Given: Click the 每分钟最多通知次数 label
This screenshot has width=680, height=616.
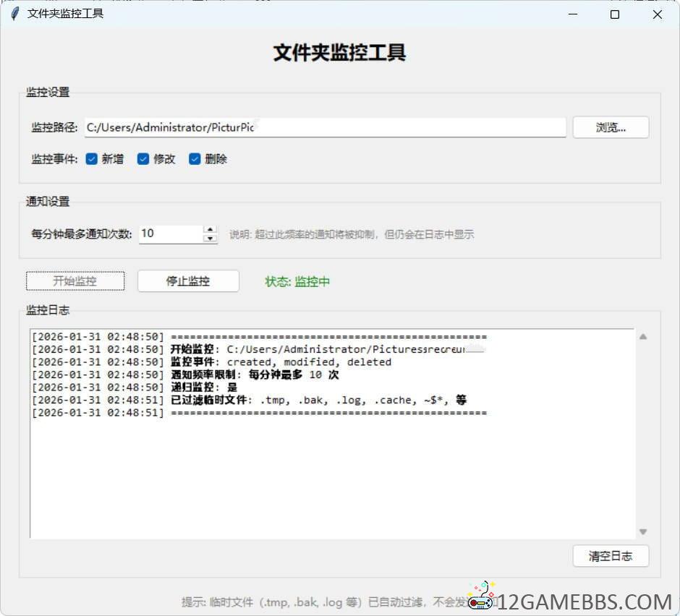Looking at the screenshot, I should (x=82, y=234).
